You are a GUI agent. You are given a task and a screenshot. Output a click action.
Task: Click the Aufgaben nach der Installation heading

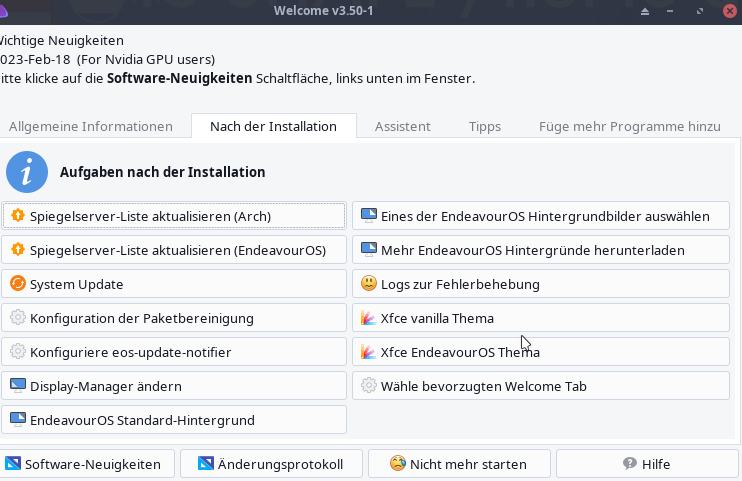tap(162, 172)
